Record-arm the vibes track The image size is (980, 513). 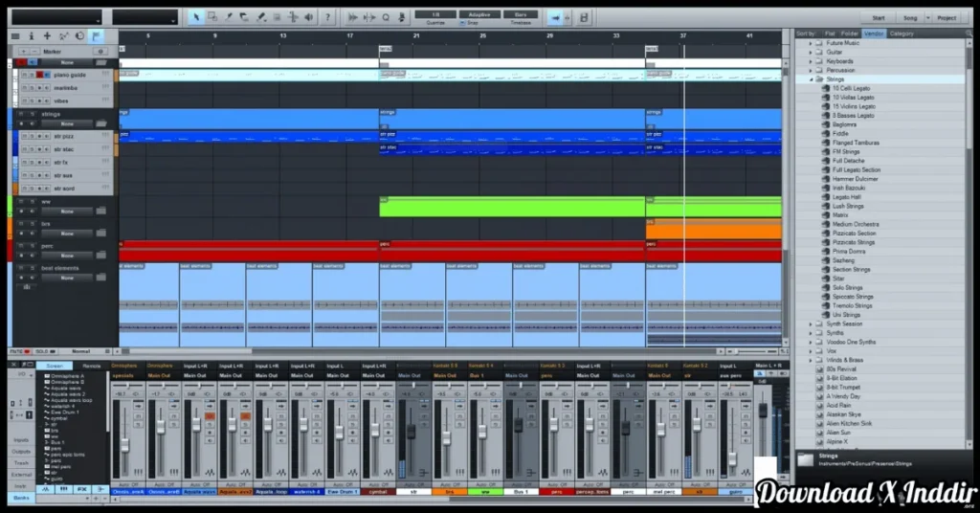point(39,100)
